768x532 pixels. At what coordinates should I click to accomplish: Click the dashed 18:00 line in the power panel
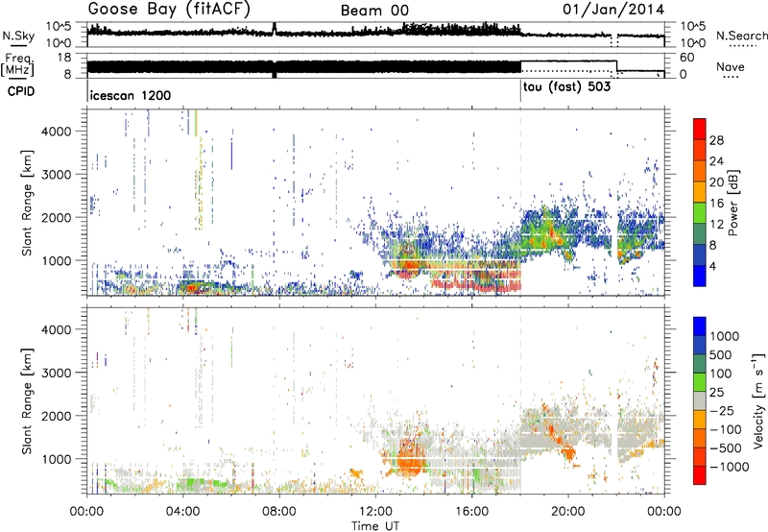pos(520,203)
